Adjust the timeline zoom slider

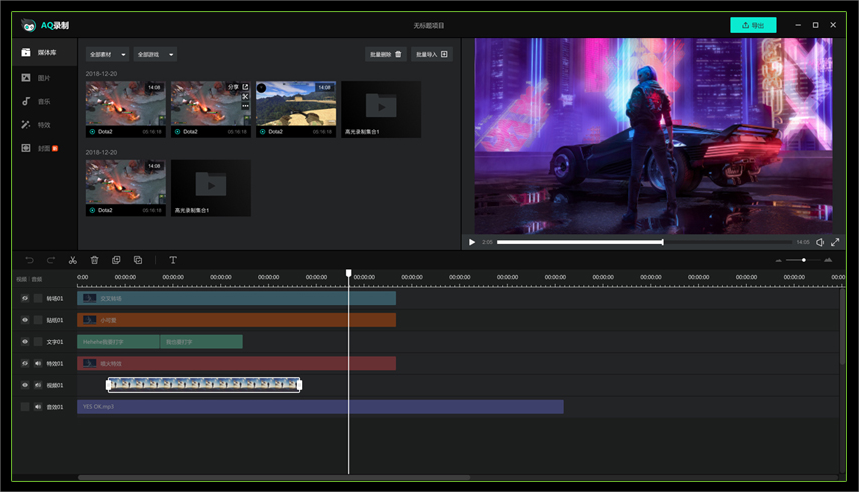point(803,260)
